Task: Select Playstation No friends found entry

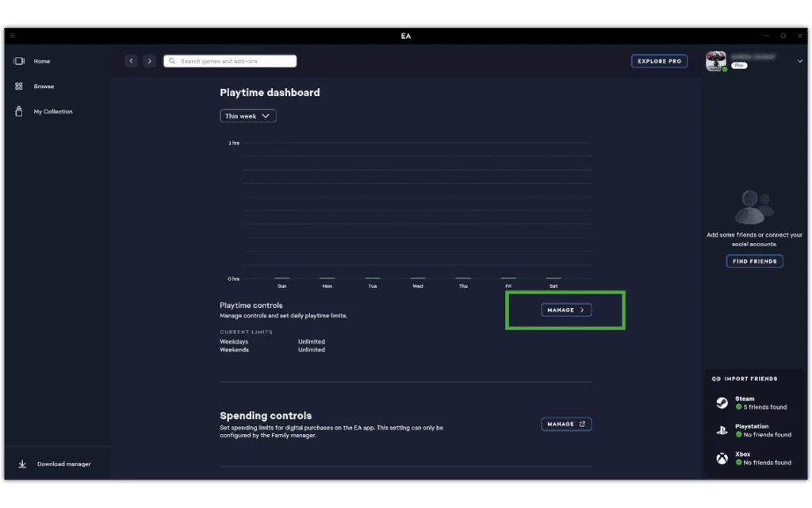Action: click(x=753, y=430)
